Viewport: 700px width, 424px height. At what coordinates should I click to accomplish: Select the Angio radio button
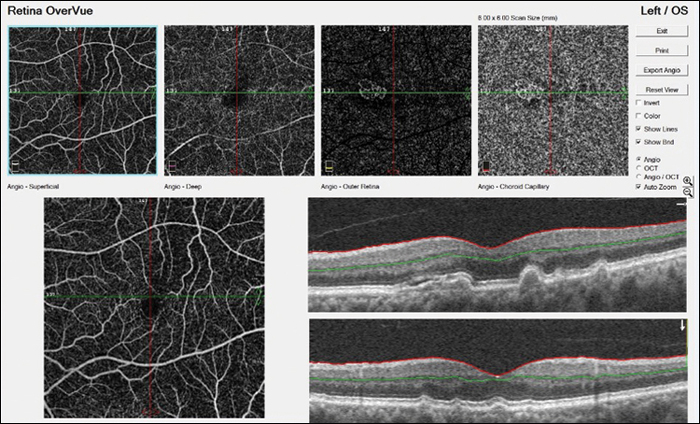(638, 159)
